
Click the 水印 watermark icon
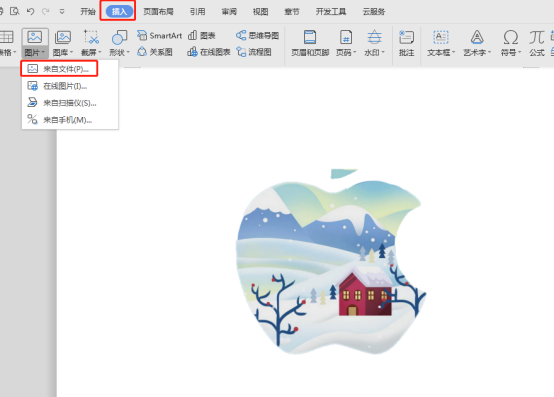(x=374, y=37)
